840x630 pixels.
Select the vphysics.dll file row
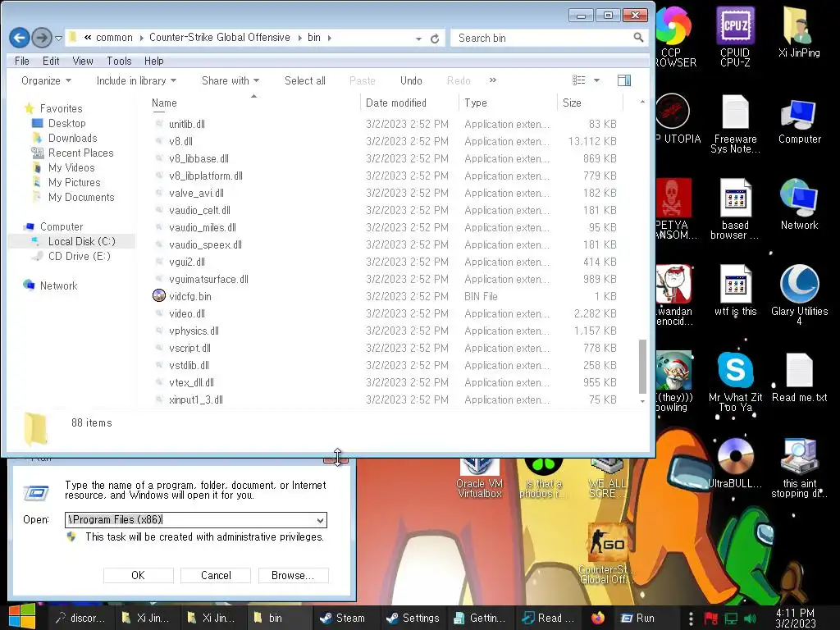386,331
